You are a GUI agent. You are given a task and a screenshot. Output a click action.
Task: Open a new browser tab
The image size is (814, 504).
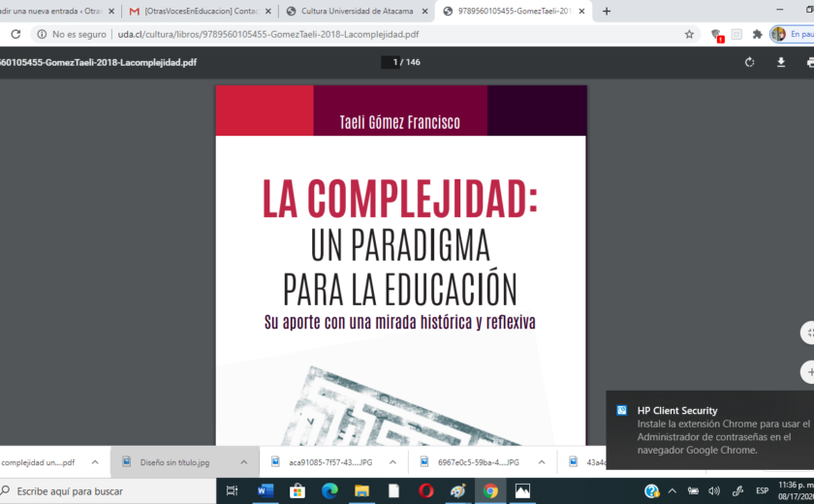(x=607, y=12)
